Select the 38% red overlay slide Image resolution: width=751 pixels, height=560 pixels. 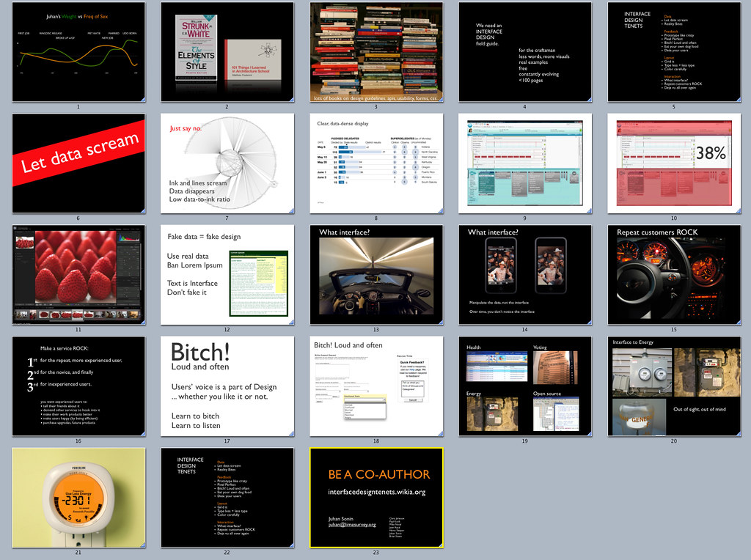673,163
